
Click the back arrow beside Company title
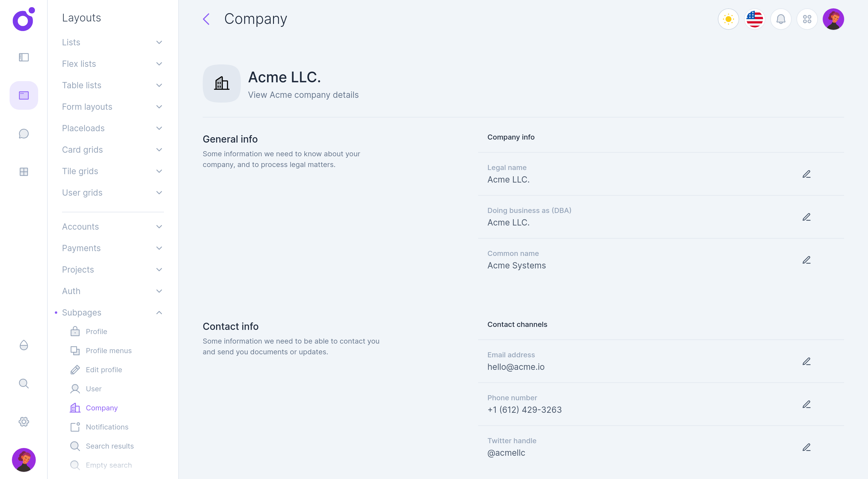[x=206, y=19]
